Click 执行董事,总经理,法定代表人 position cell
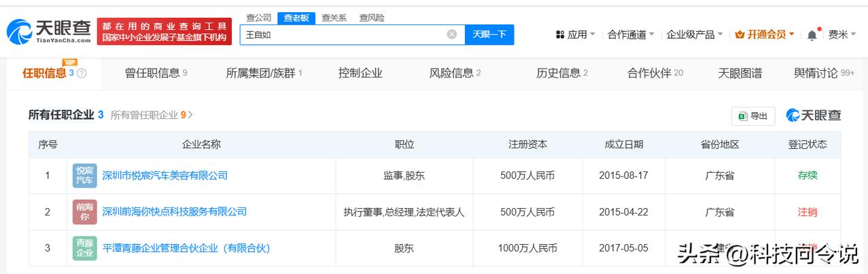This screenshot has width=868, height=274. click(x=404, y=212)
